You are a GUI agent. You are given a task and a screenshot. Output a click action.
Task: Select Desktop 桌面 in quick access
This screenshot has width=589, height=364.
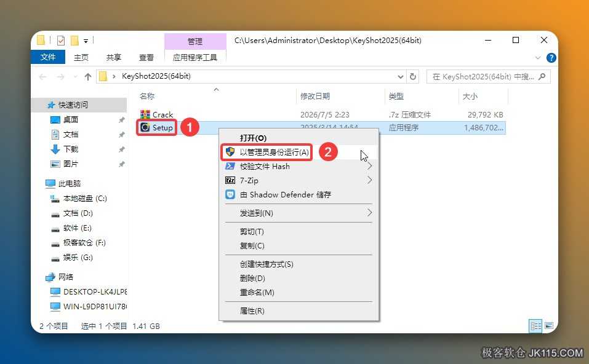coord(71,120)
